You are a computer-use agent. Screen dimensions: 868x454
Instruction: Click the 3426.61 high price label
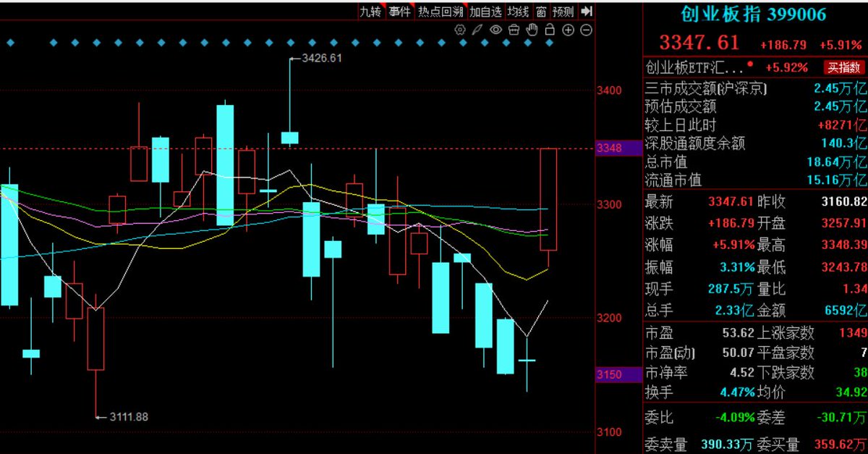tap(321, 58)
